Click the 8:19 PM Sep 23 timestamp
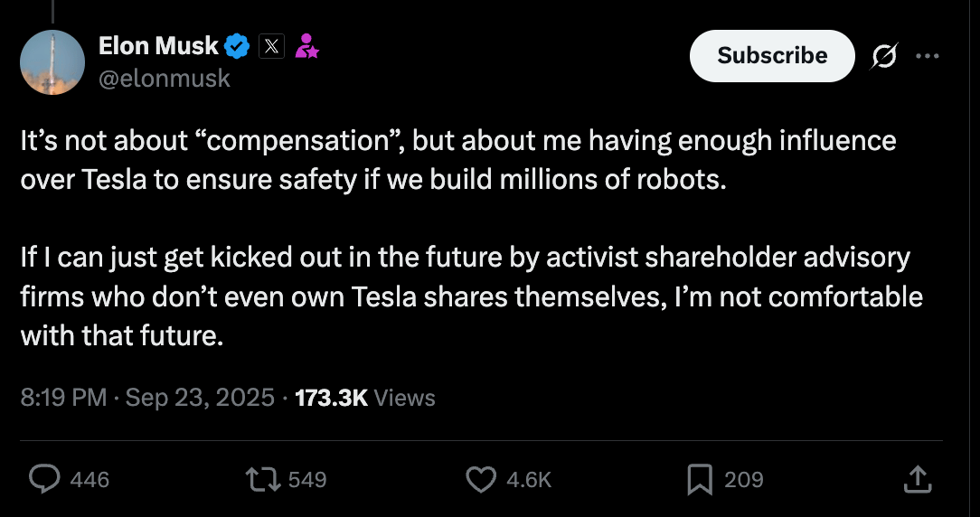The height and width of the screenshot is (517, 980). [x=146, y=398]
